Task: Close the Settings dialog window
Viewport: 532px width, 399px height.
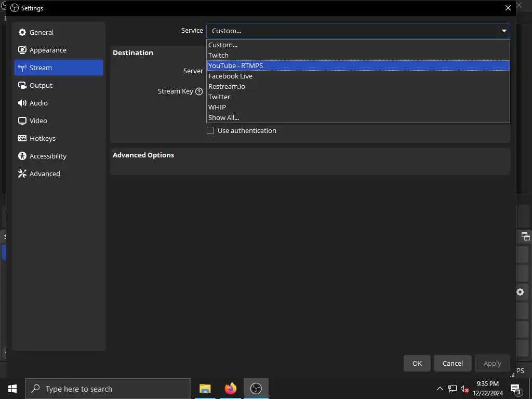Action: point(508,8)
